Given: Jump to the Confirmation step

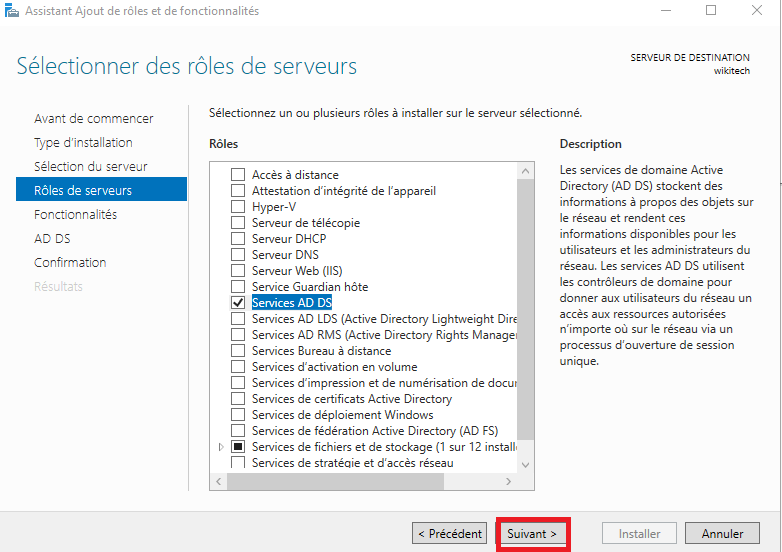Looking at the screenshot, I should [x=70, y=263].
